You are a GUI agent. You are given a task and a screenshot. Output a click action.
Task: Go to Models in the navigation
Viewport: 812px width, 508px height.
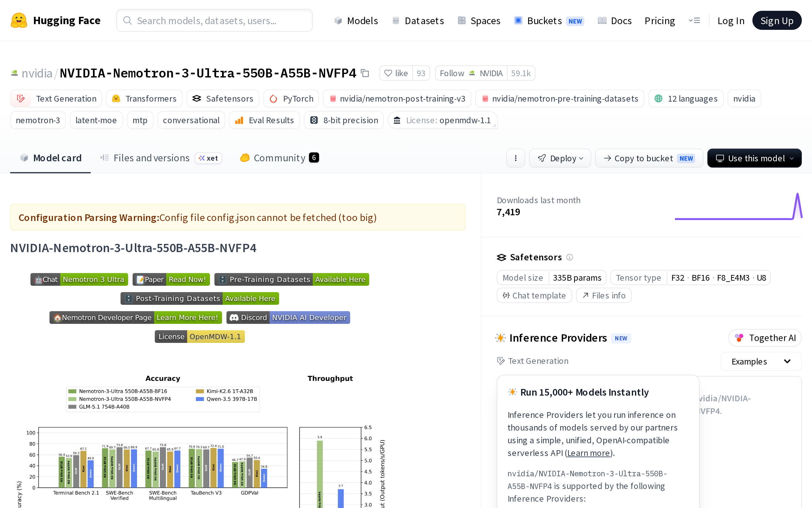click(x=356, y=21)
